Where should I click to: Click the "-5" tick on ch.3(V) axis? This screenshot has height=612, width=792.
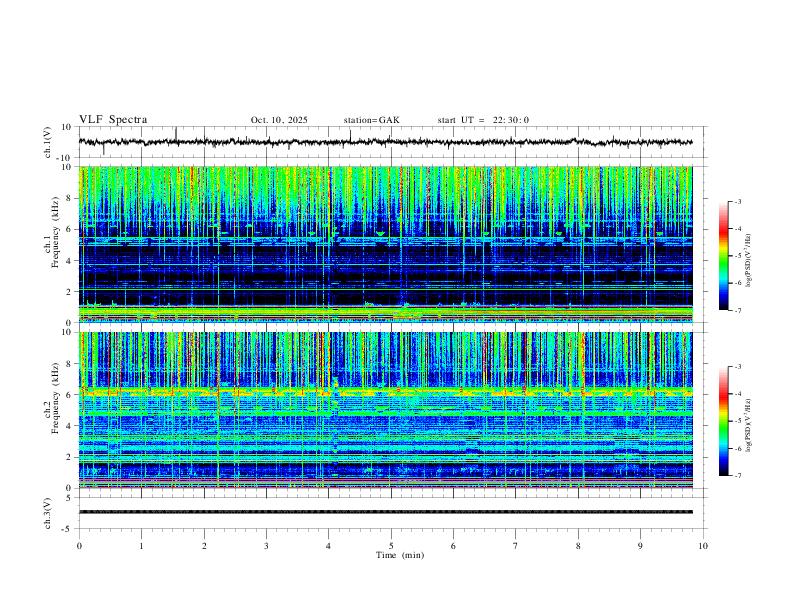68,529
